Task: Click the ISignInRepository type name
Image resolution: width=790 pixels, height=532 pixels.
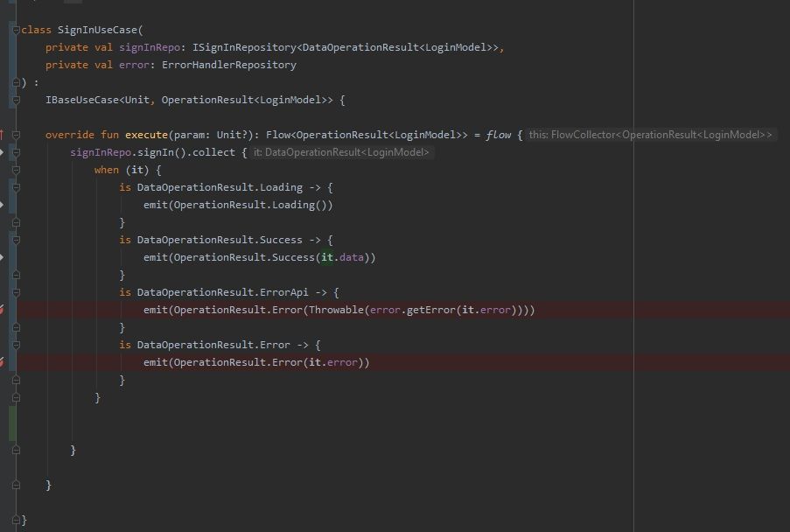Action: [x=244, y=47]
